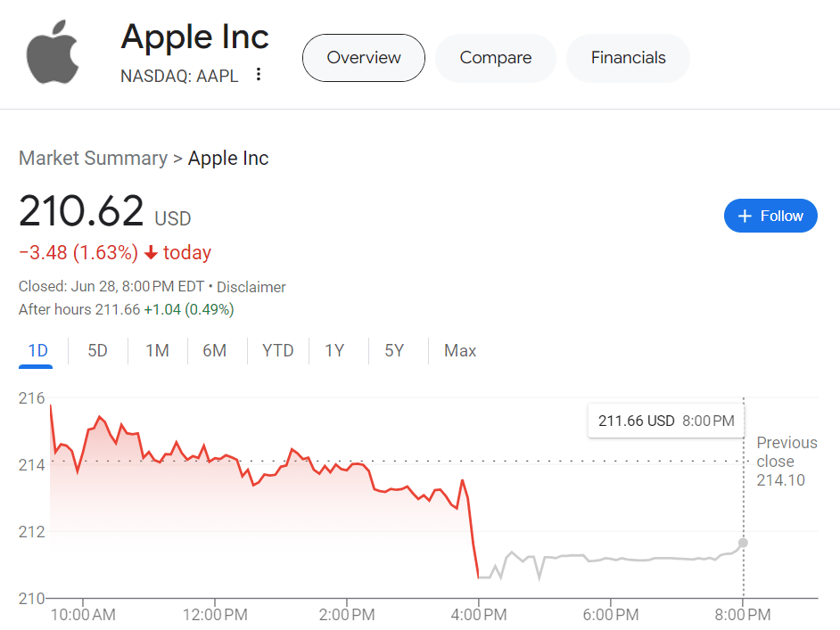The image size is (840, 630).
Task: Select the 1D time range
Action: [x=37, y=350]
